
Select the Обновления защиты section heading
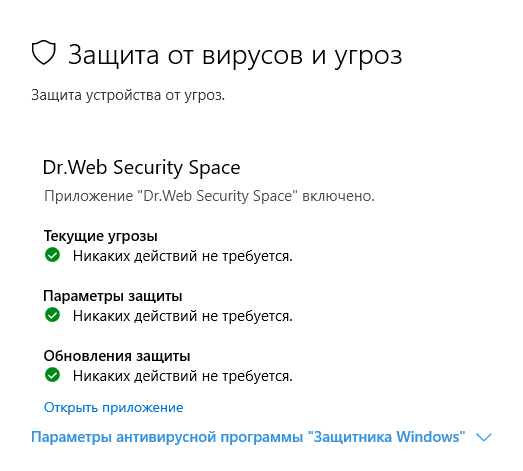117,356
